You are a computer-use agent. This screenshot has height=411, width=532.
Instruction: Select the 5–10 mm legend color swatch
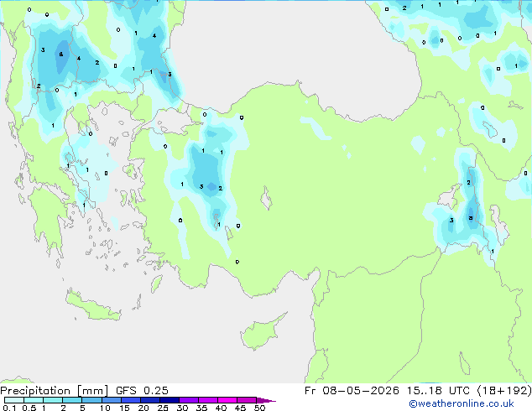(x=91, y=400)
